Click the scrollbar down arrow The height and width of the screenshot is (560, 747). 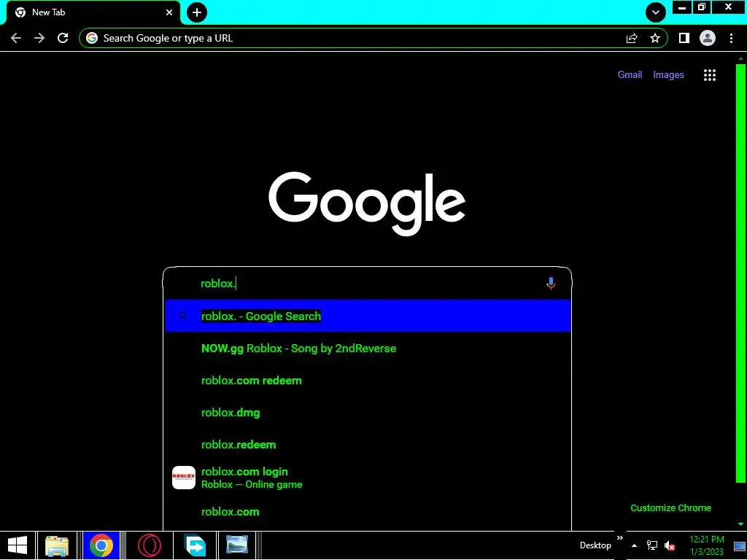click(x=740, y=524)
